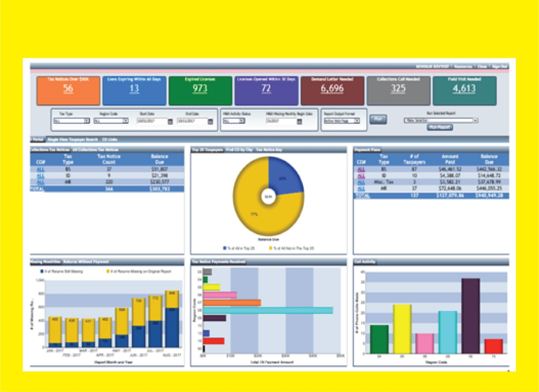Switch to Returns Without Payment tab
This screenshot has height=392, width=539.
[x=86, y=262]
